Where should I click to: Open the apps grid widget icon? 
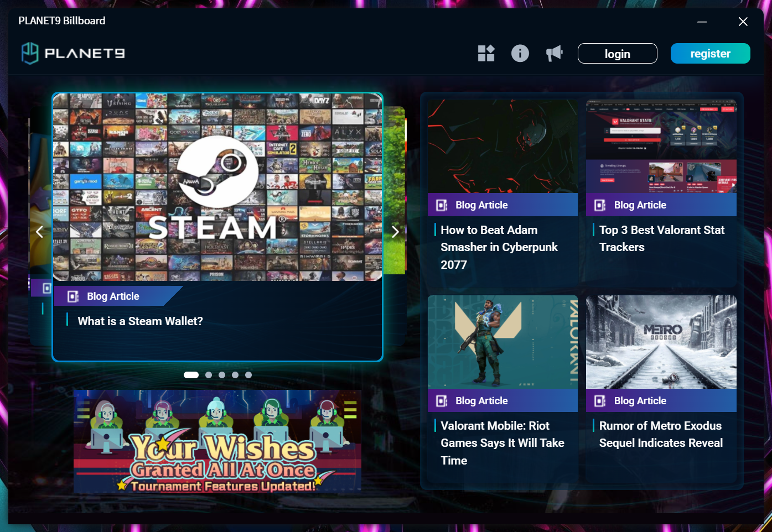click(x=486, y=53)
